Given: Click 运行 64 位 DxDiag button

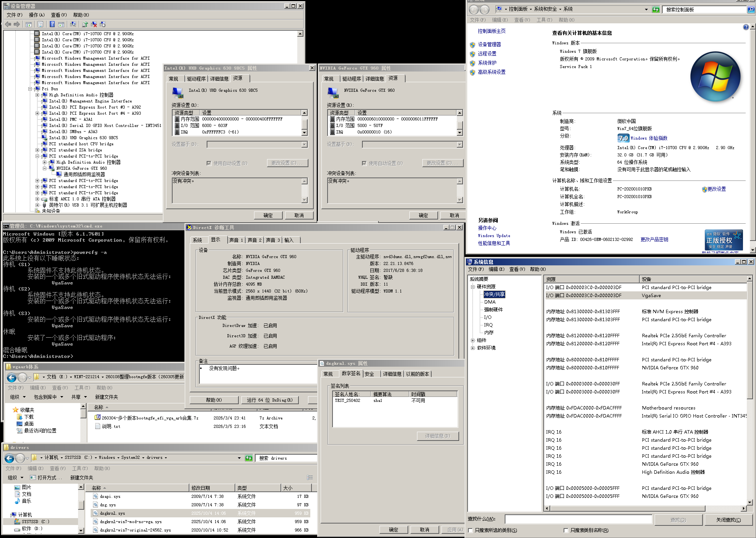Looking at the screenshot, I should click(269, 400).
